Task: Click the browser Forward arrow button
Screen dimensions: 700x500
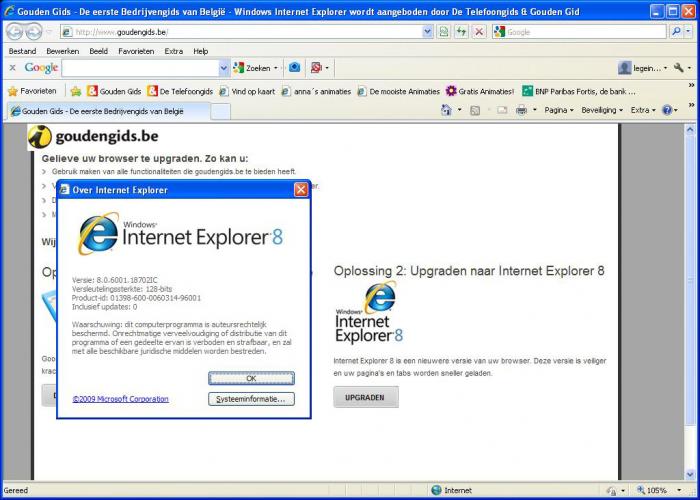Action: click(x=33, y=32)
